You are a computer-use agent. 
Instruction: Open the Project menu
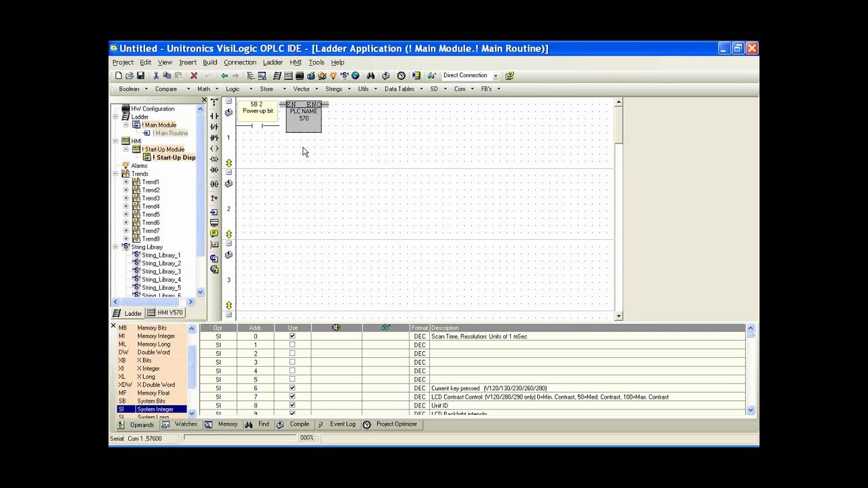click(x=123, y=62)
